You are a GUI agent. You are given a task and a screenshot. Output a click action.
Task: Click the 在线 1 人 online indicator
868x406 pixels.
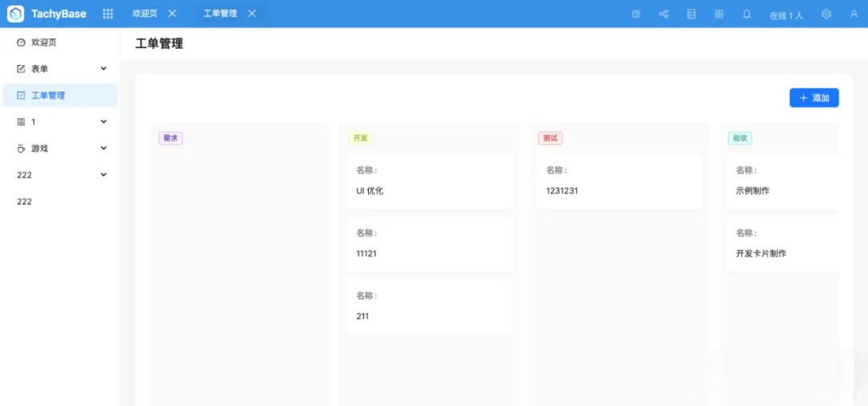[786, 14]
